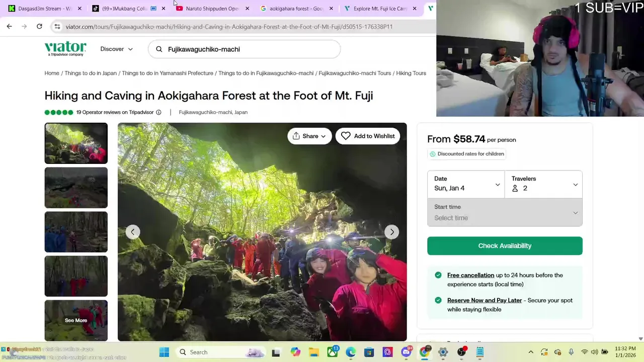Go to the Home breadcrumb
This screenshot has height=362, width=644.
point(52,73)
